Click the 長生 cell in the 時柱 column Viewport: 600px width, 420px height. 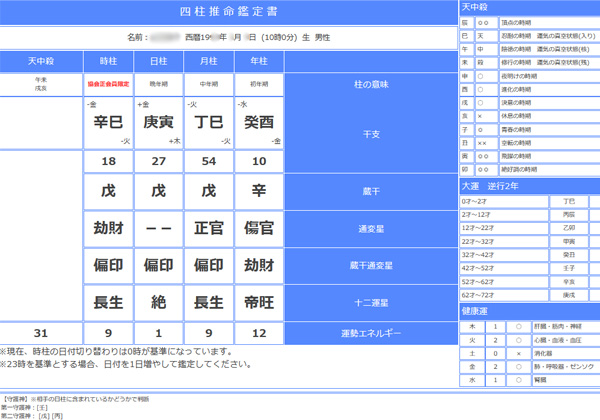coord(108,303)
